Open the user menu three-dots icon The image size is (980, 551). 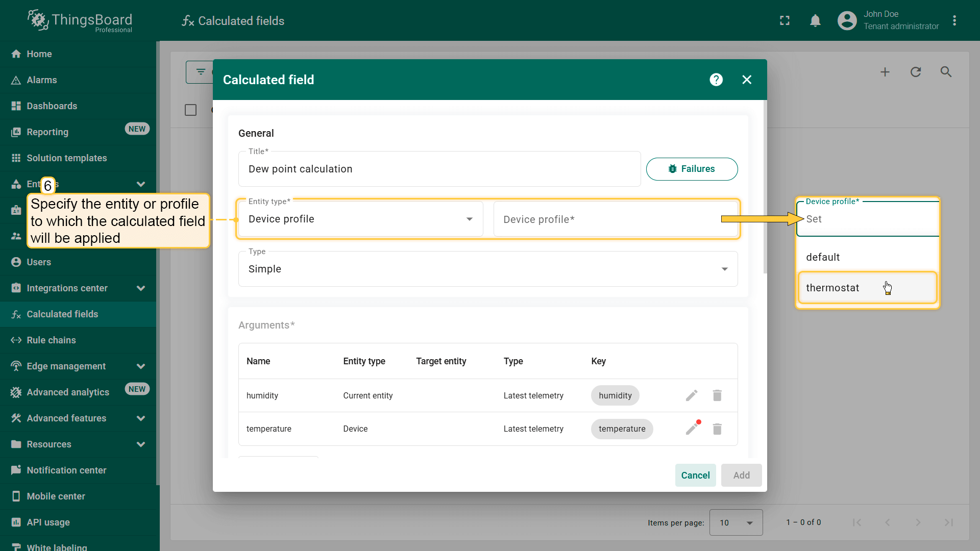point(954,21)
